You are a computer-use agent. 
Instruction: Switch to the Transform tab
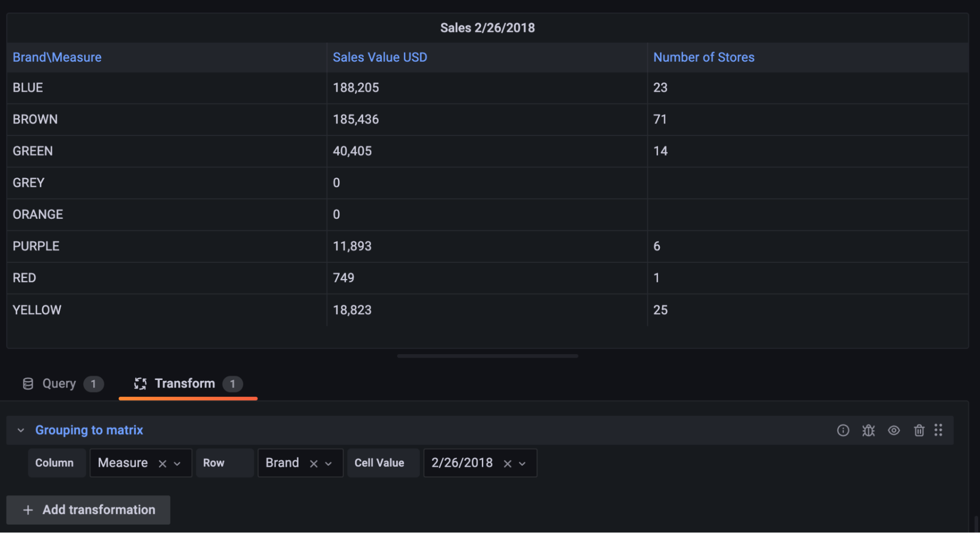point(184,383)
